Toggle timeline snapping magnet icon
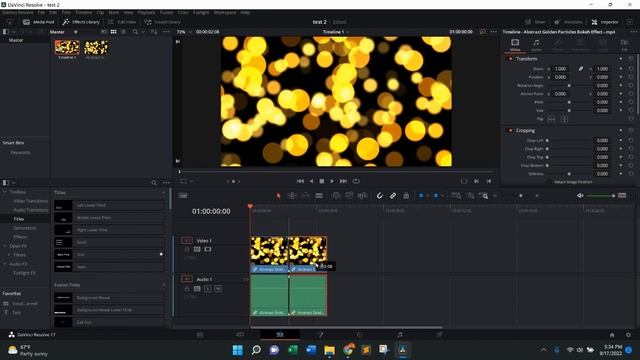The height and width of the screenshot is (360, 640). 380,196
